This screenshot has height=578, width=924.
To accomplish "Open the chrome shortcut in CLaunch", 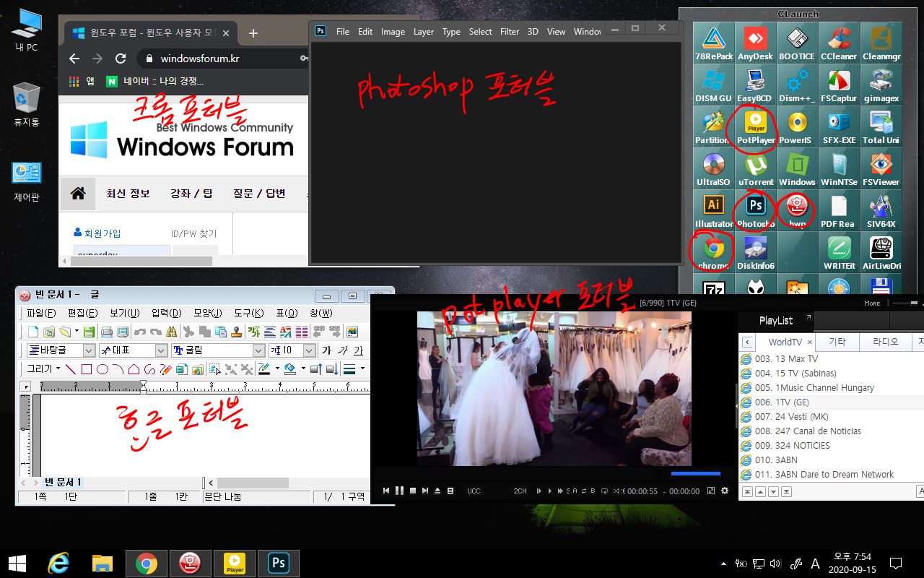I will pos(713,252).
